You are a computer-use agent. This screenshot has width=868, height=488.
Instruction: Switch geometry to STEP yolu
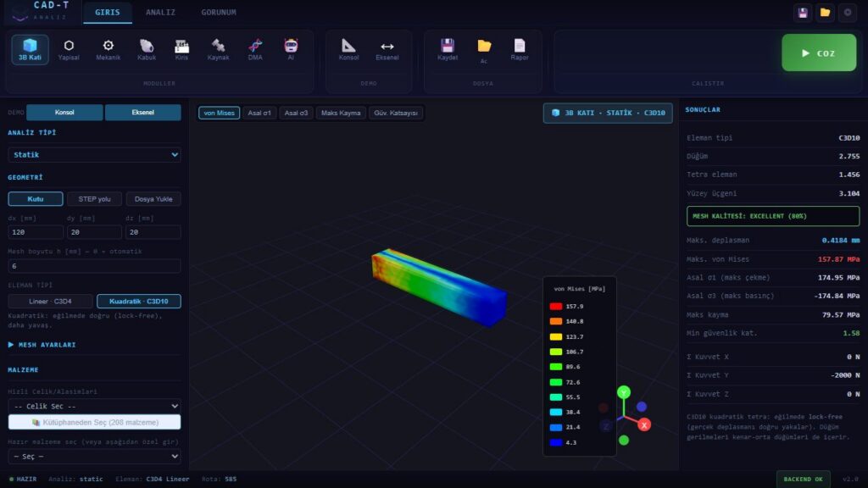tap(94, 198)
